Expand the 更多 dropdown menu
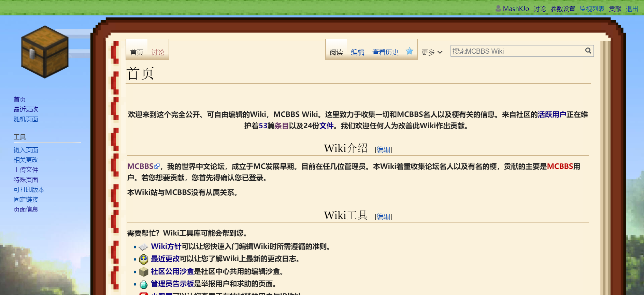 [x=432, y=52]
